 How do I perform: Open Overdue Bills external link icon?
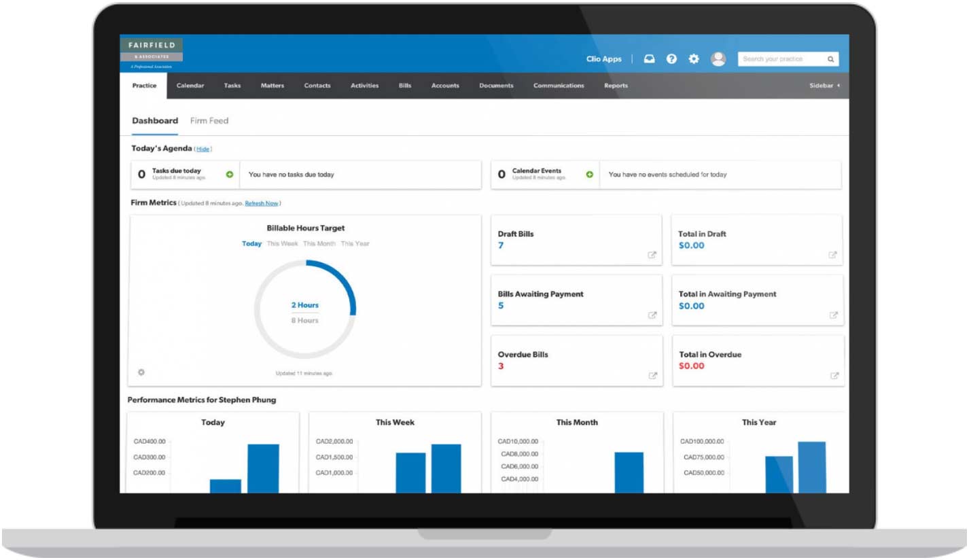pyautogui.click(x=653, y=376)
